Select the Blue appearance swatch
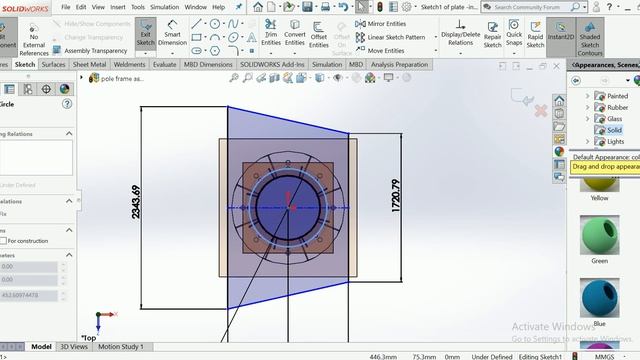The height and width of the screenshot is (360, 640). 599,298
